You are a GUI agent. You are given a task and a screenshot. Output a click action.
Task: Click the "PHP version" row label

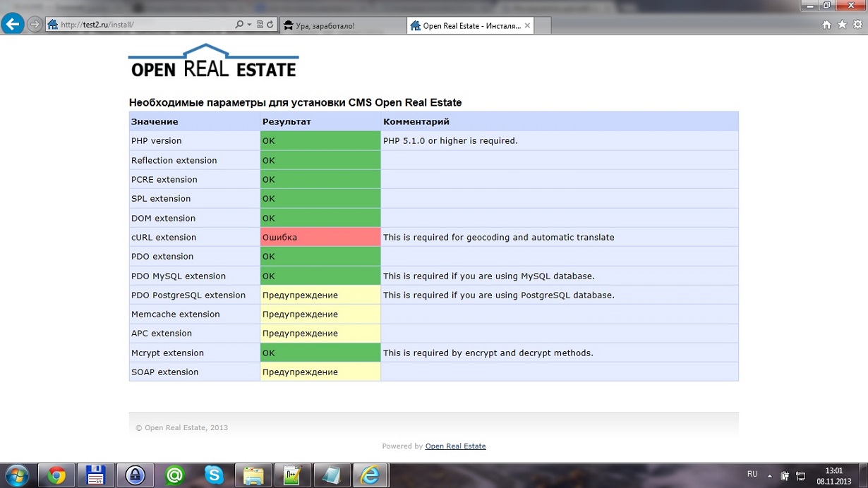coord(156,141)
